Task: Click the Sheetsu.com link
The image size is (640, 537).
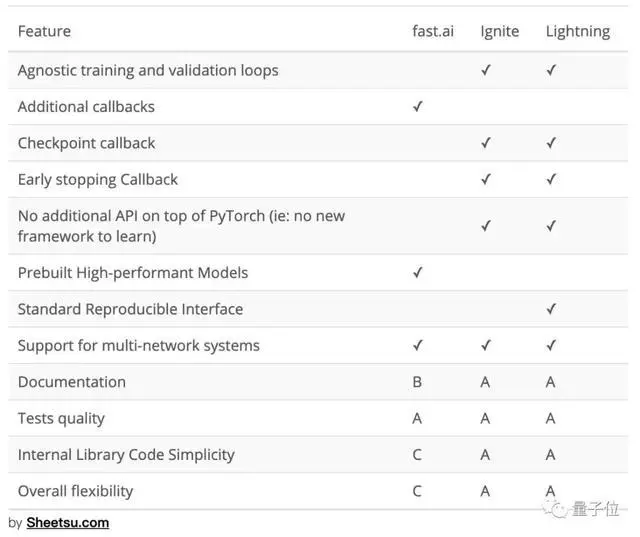Action: click(x=67, y=522)
